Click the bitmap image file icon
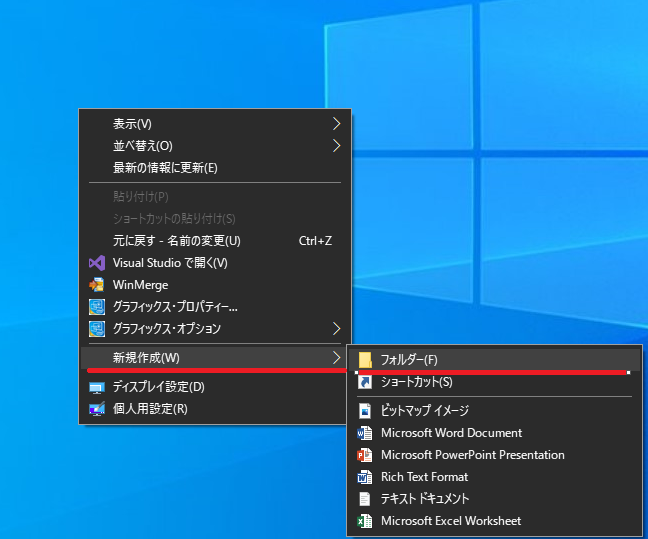The height and width of the screenshot is (539, 648). [x=365, y=411]
